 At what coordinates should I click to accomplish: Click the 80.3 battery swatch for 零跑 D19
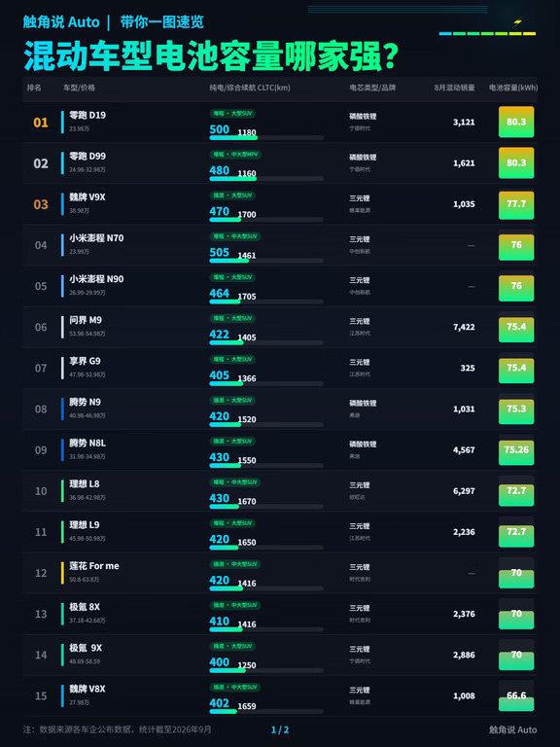click(516, 122)
